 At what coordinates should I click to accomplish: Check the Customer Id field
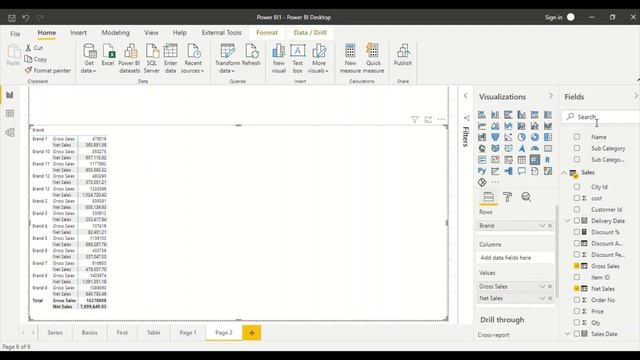point(577,209)
